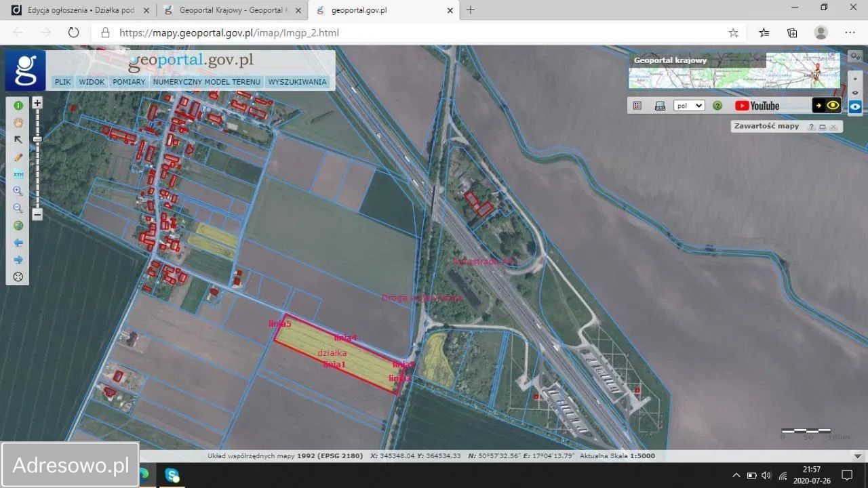Click the globe full-extent icon

tap(18, 226)
